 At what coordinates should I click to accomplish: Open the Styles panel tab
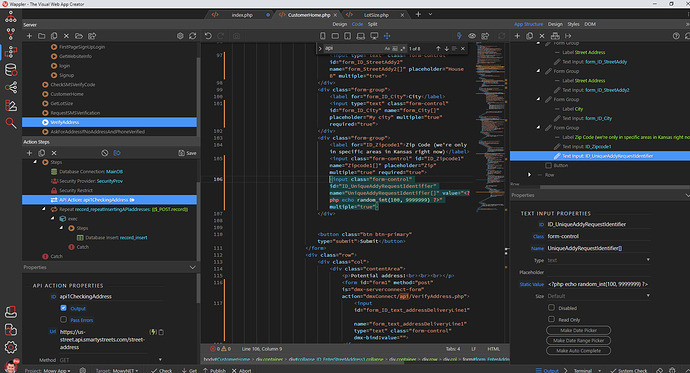(x=573, y=24)
